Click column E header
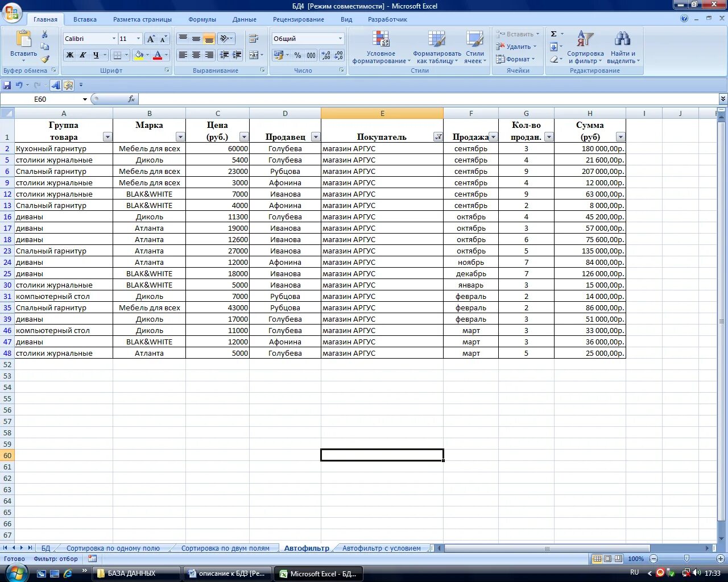 click(x=382, y=113)
